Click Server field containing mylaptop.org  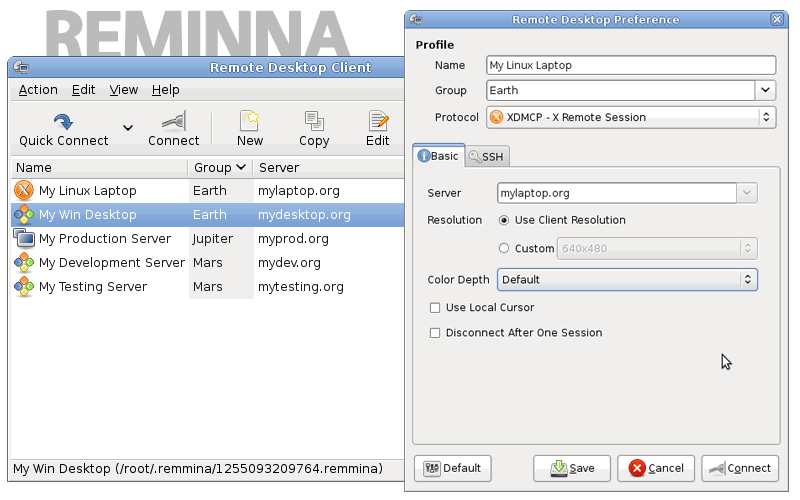pyautogui.click(x=617, y=193)
